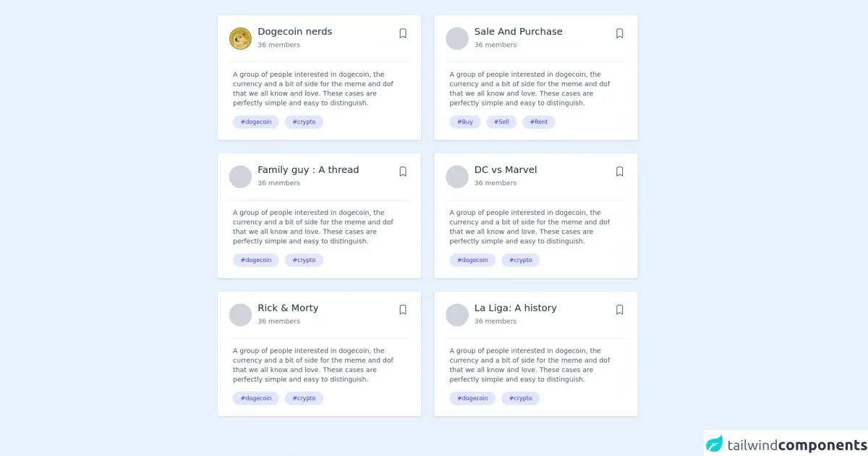Image resolution: width=868 pixels, height=456 pixels.
Task: Click the tailwindcomponents logo
Action: tap(786, 444)
